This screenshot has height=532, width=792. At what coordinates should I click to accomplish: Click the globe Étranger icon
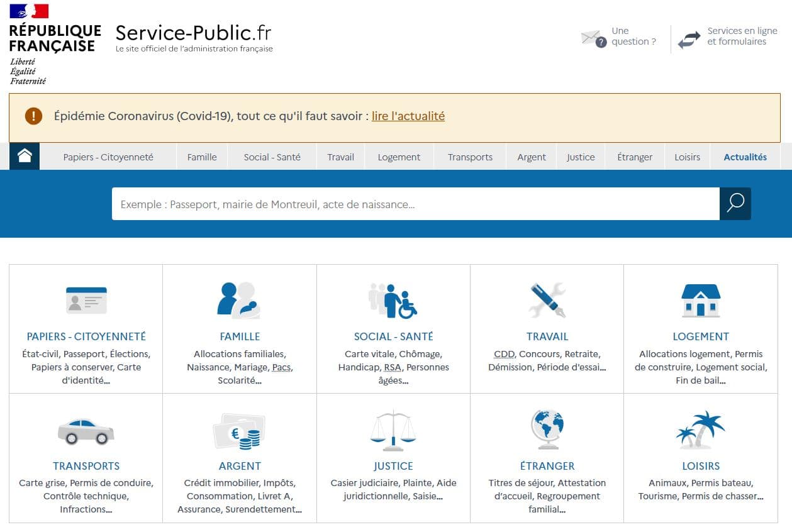[x=547, y=429]
